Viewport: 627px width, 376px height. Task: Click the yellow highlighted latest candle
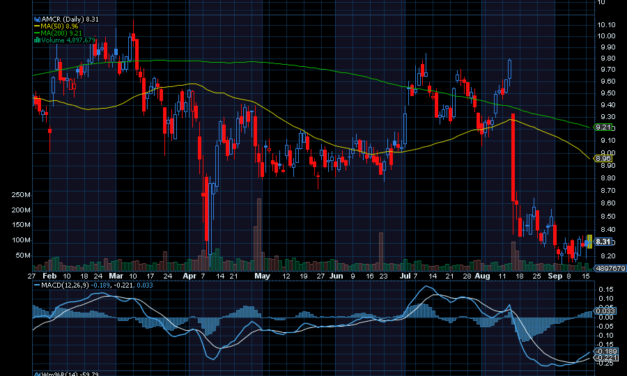(x=589, y=242)
